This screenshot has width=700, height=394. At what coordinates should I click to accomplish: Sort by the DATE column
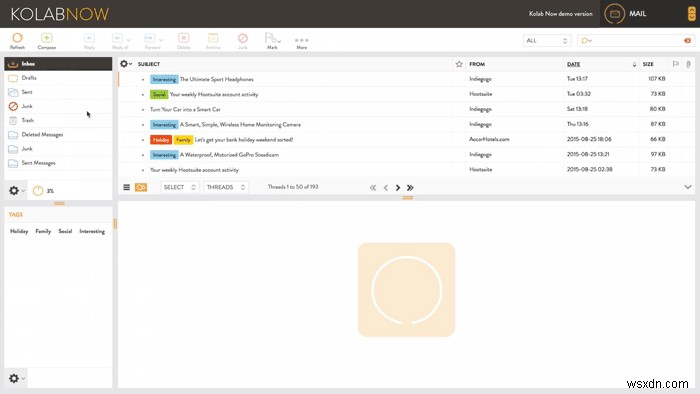(x=573, y=64)
